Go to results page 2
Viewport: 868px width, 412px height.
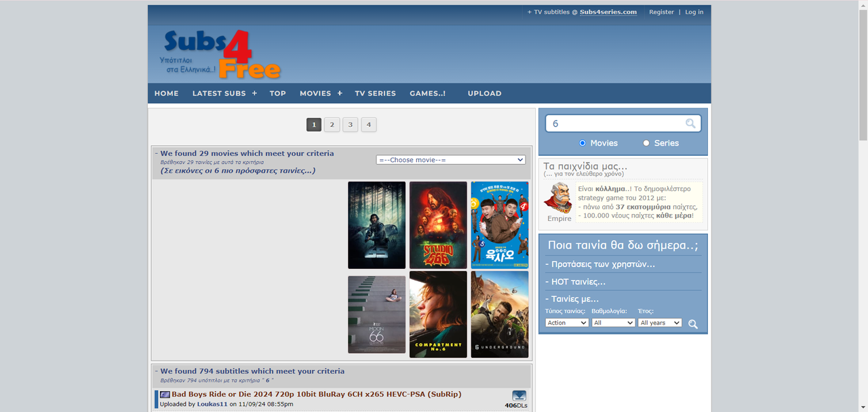tap(332, 125)
